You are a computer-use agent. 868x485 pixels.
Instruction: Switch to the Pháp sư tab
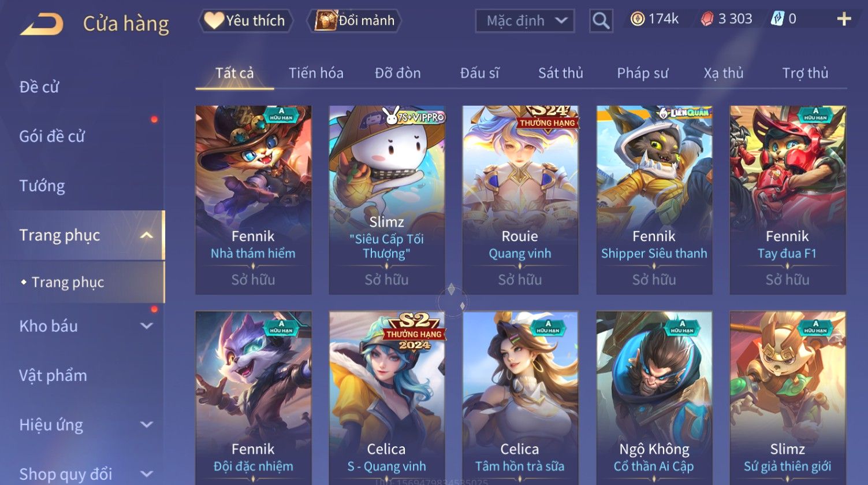642,73
